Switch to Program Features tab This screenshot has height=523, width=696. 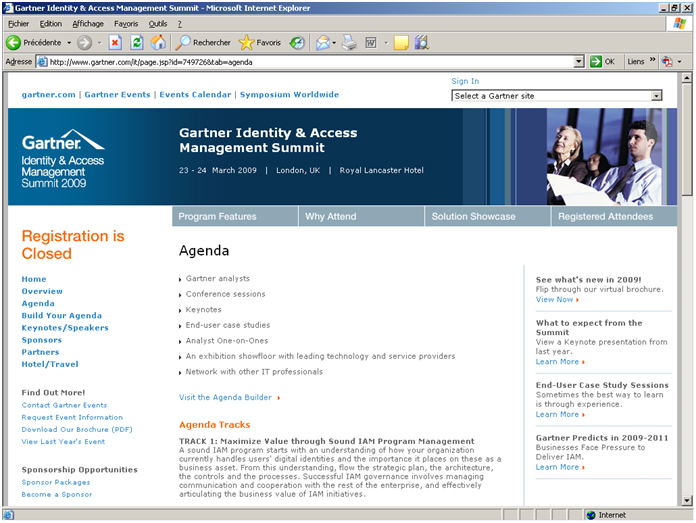(235, 216)
